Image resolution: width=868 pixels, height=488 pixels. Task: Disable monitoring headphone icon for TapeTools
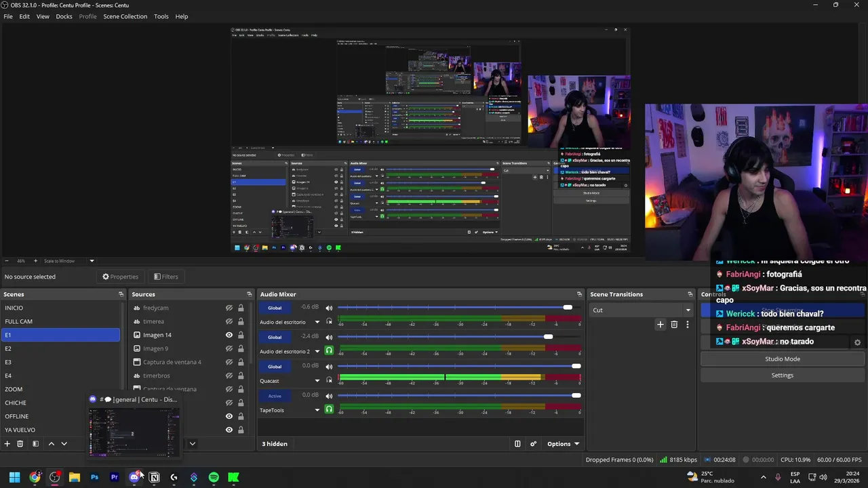tap(329, 409)
